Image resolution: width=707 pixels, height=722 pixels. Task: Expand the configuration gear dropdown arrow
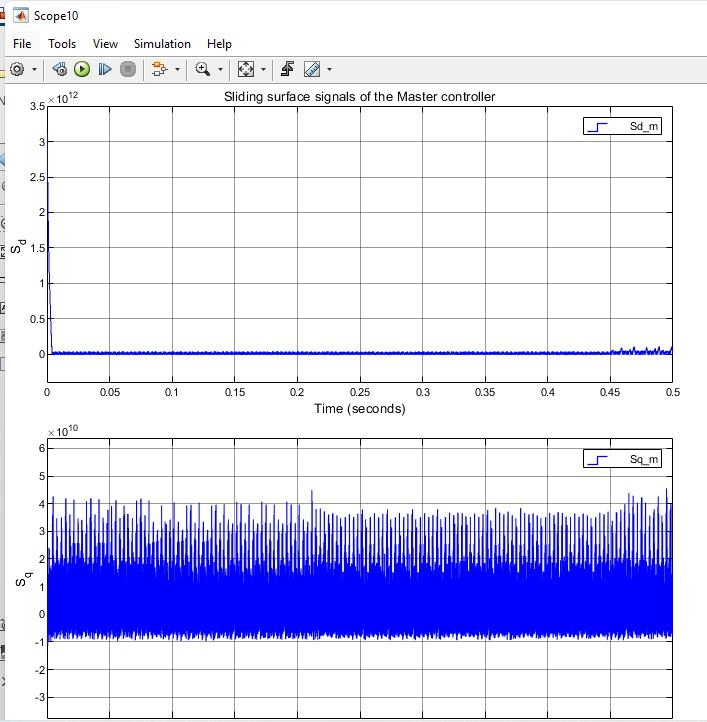34,70
